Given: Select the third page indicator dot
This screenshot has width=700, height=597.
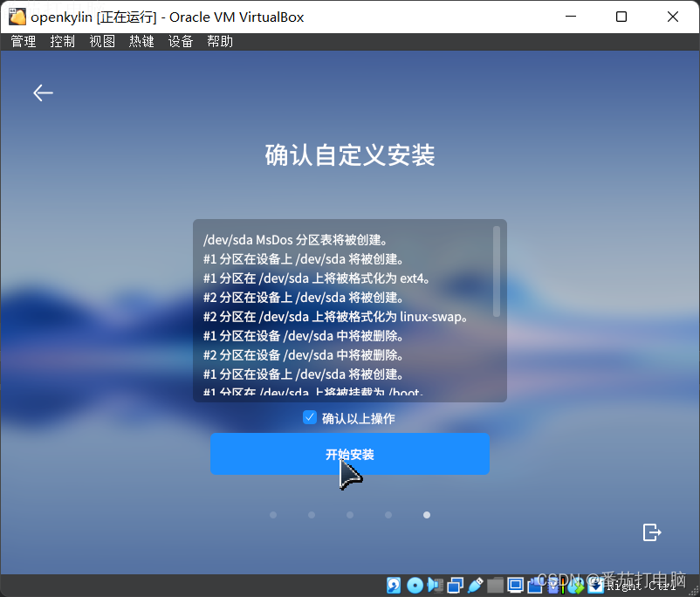Looking at the screenshot, I should (350, 515).
